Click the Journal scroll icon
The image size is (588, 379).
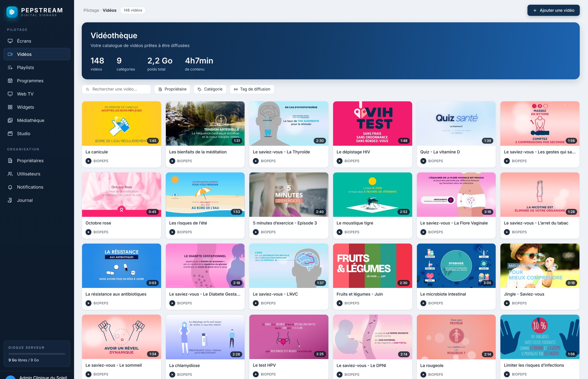[x=10, y=200]
